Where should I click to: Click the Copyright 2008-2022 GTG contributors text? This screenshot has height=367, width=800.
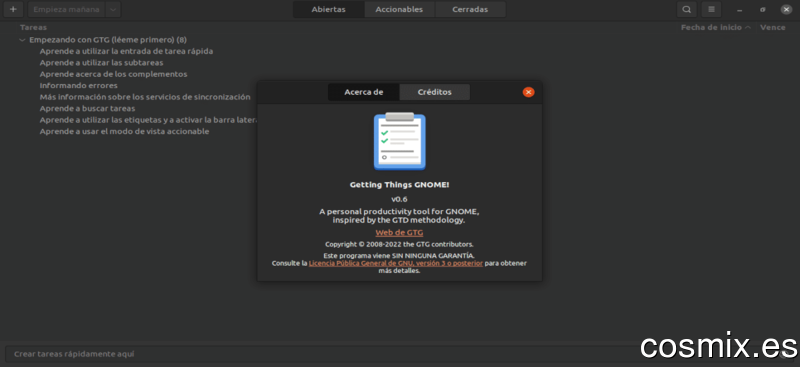click(x=399, y=244)
